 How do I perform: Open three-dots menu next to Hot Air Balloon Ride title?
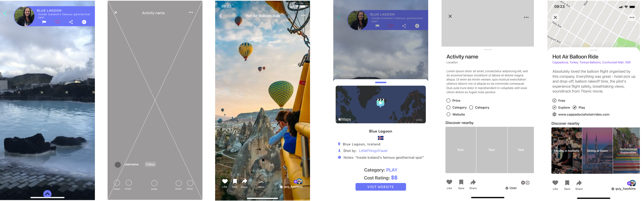(303, 15)
